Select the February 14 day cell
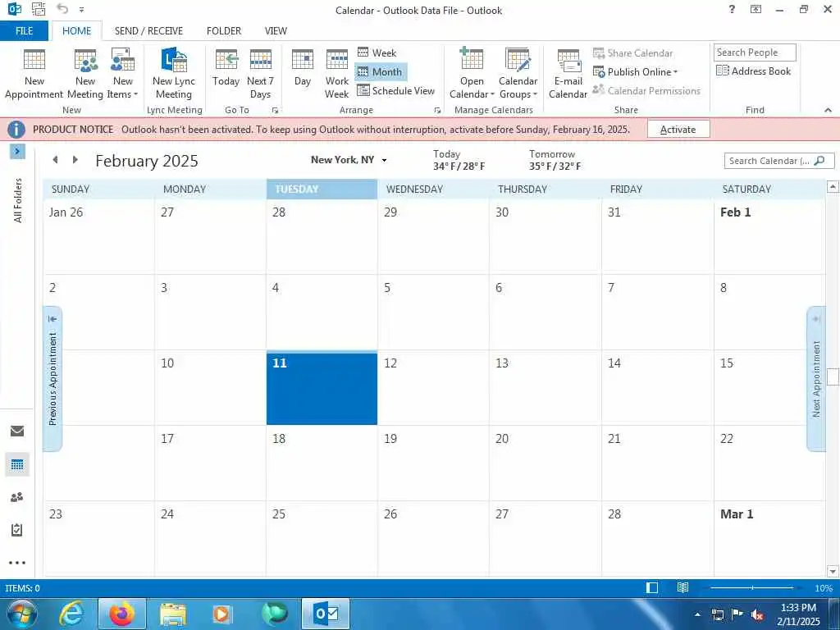The width and height of the screenshot is (840, 630). click(657, 388)
